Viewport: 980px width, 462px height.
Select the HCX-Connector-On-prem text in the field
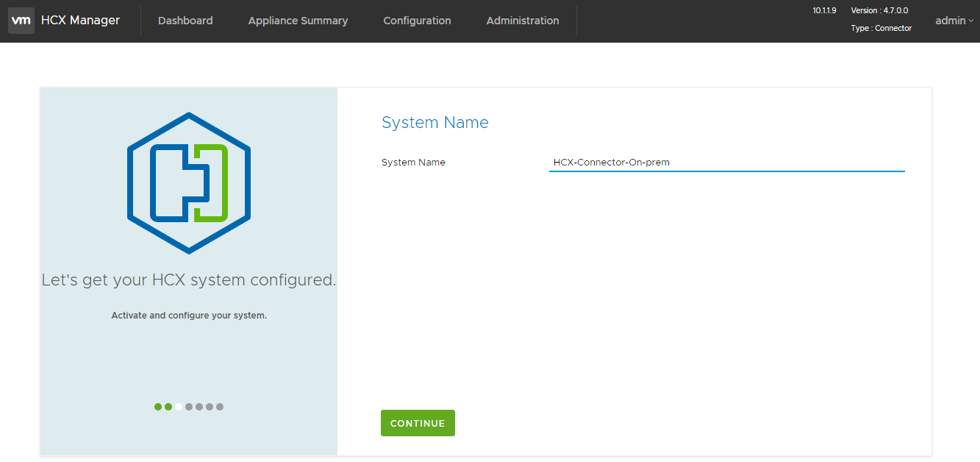(610, 162)
